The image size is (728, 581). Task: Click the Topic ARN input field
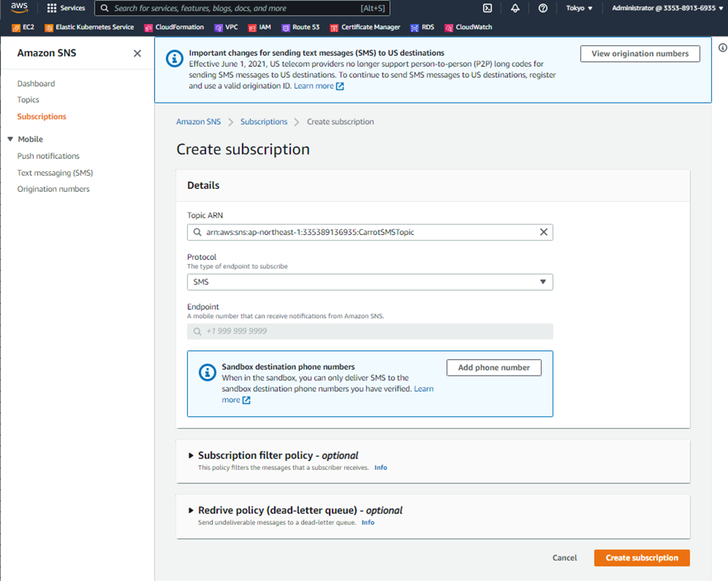click(x=370, y=232)
